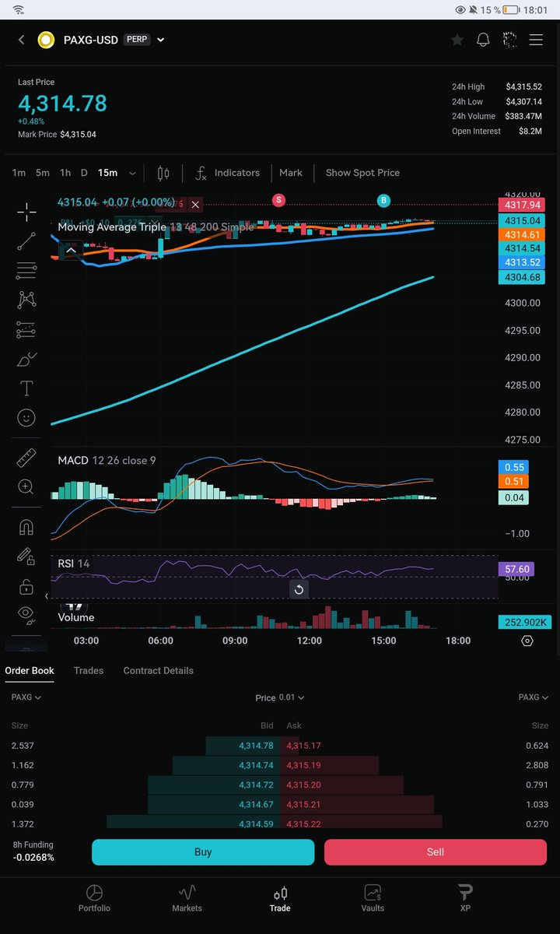
Task: Toggle lock all drawings
Action: (x=26, y=586)
